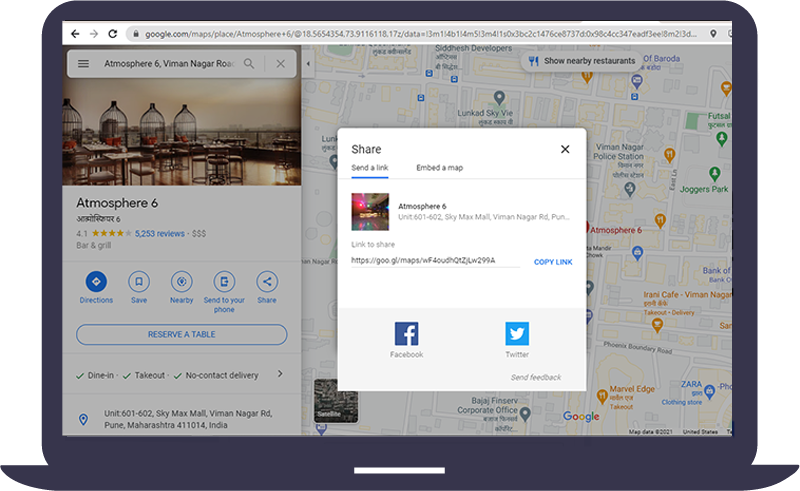Click Show nearby restaurants chip
This screenshot has height=491, width=800.
tap(582, 61)
